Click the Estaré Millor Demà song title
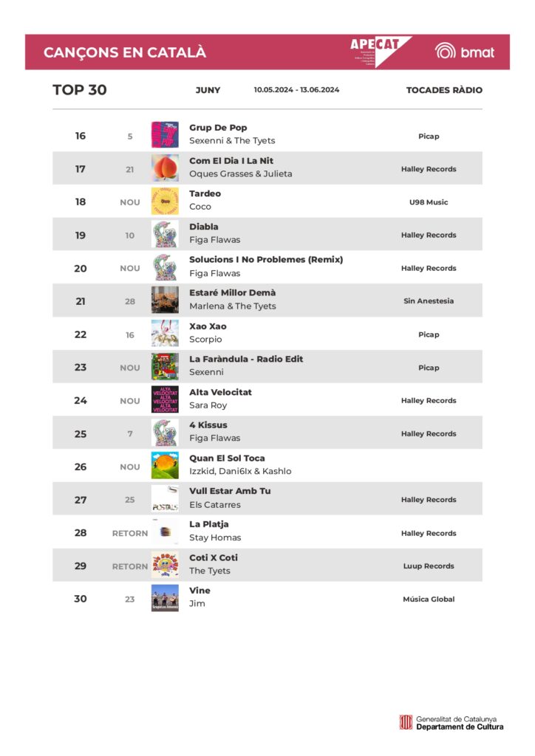The width and height of the screenshot is (535, 756). [232, 293]
